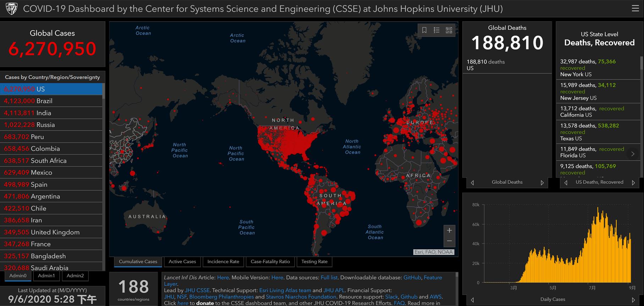Image resolution: width=644 pixels, height=306 pixels.
Task: Go to previous US Deaths, Recovered panel
Action: pyautogui.click(x=566, y=183)
